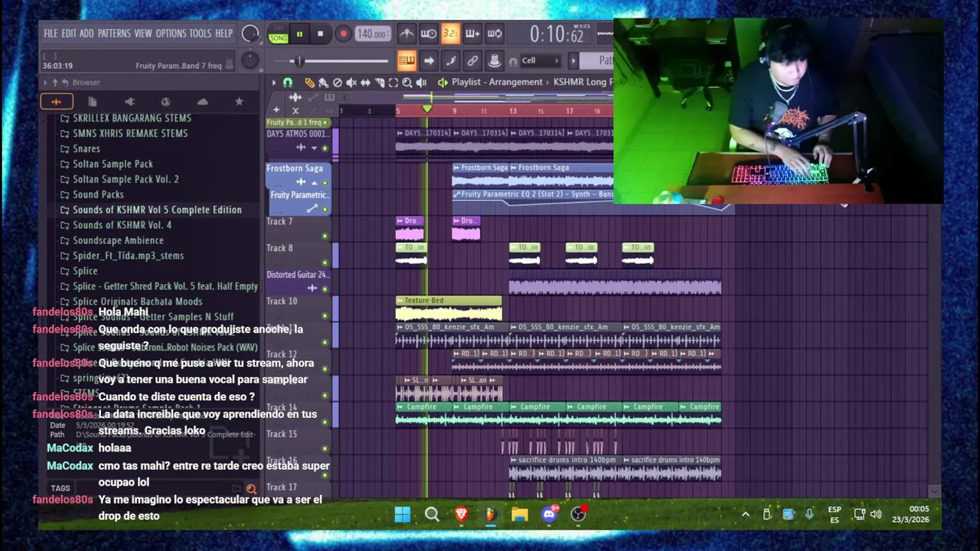Select the Paint brush tool
980x551 pixels.
click(323, 83)
